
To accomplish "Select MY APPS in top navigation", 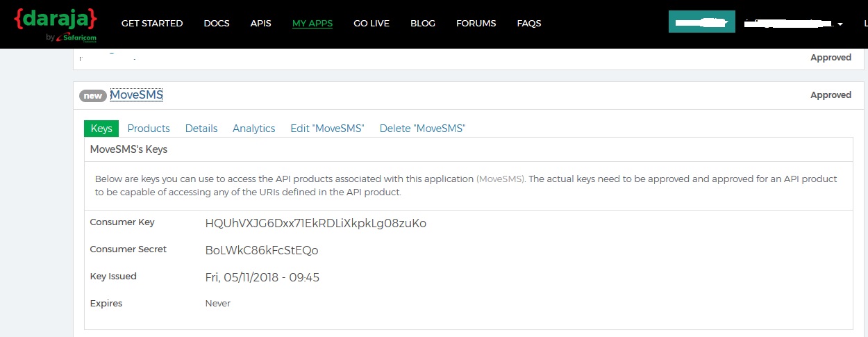I will click(x=312, y=24).
